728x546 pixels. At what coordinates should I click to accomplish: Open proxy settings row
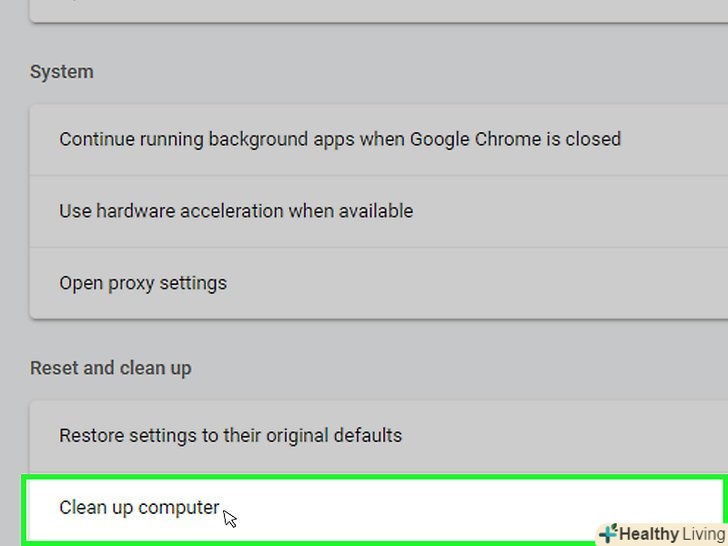[x=143, y=283]
